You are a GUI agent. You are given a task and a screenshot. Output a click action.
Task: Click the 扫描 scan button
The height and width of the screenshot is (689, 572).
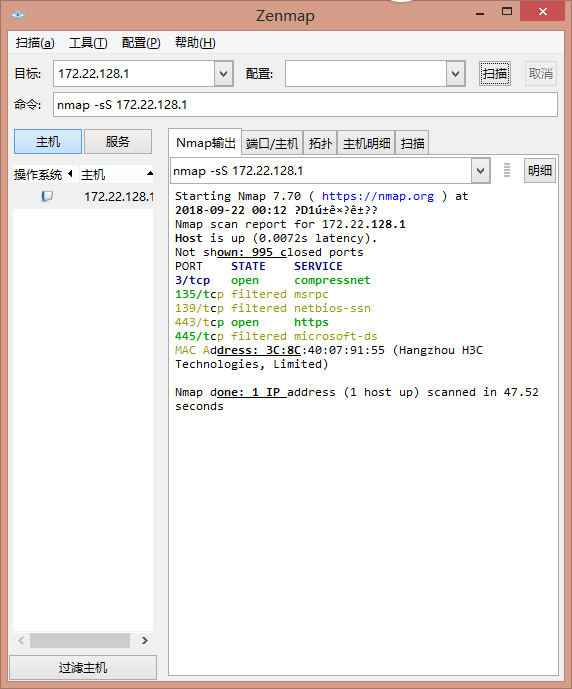495,73
